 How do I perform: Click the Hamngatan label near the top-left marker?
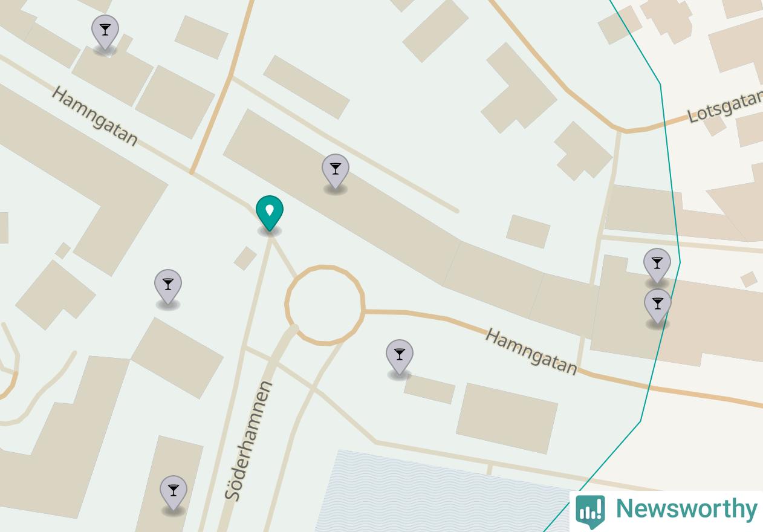94,116
